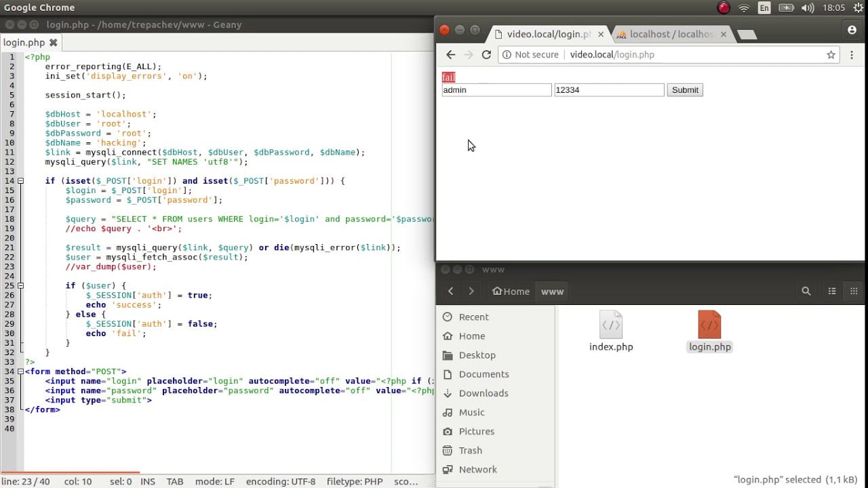This screenshot has width=868, height=488.
Task: Switch file manager to list view
Action: coord(832,291)
